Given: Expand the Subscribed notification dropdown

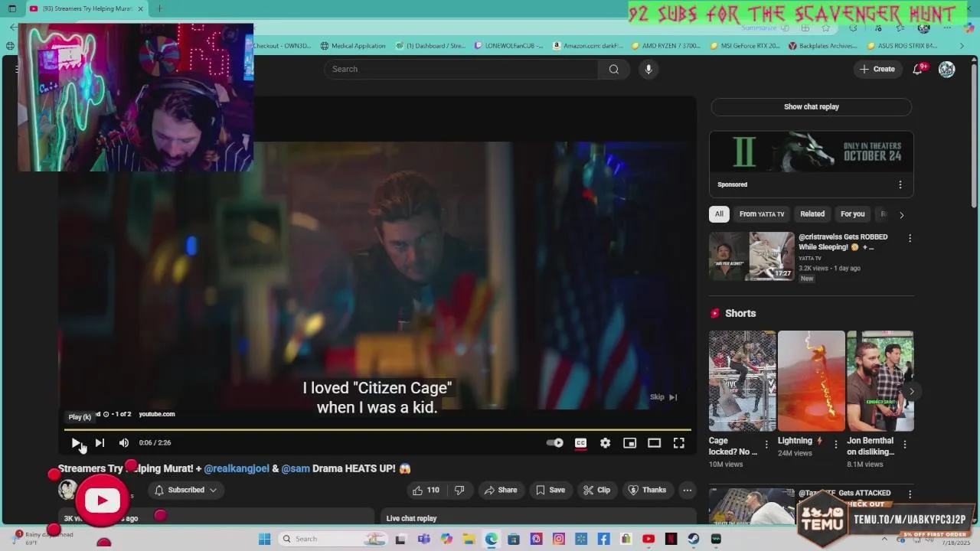Looking at the screenshot, I should (186, 490).
